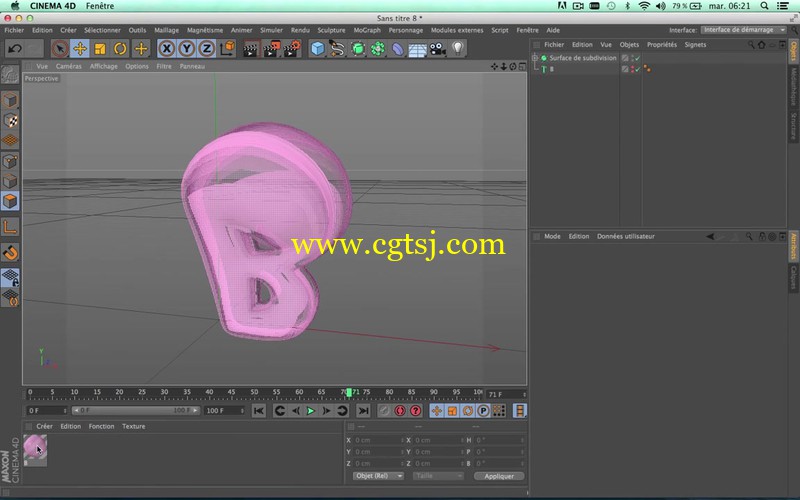800x500 pixels.
Task: Toggle the B object enable checkmark
Action: [x=638, y=69]
